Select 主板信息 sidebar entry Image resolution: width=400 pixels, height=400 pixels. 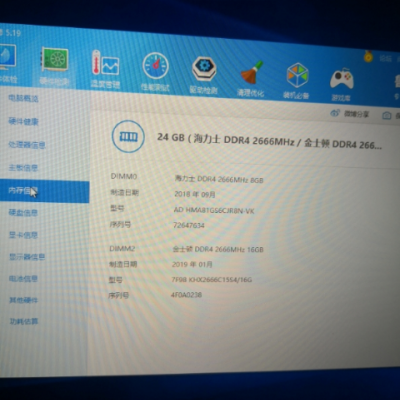point(23,168)
